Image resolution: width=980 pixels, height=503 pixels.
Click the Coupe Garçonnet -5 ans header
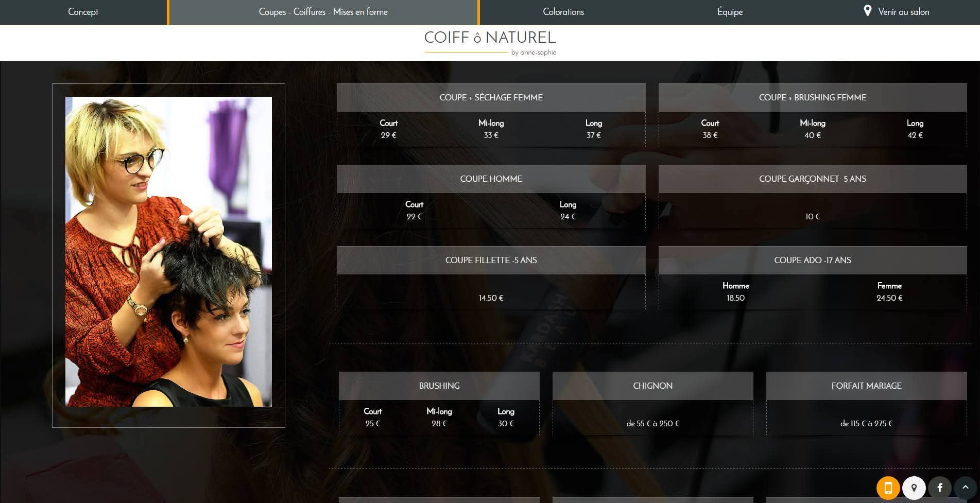(x=812, y=179)
